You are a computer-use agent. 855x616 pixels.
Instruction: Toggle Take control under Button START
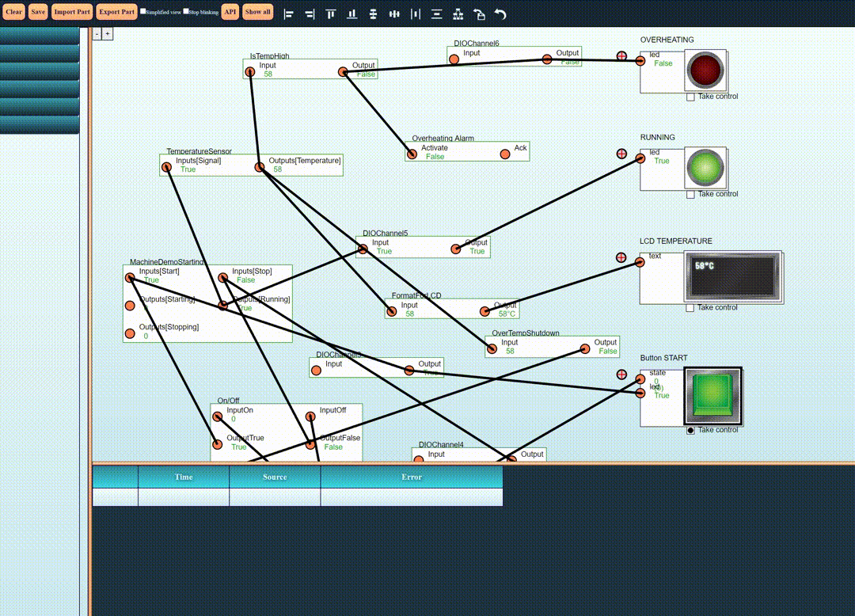(690, 430)
